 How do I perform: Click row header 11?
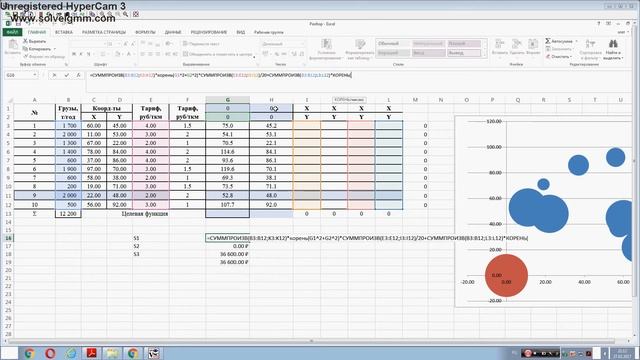[x=8, y=196]
